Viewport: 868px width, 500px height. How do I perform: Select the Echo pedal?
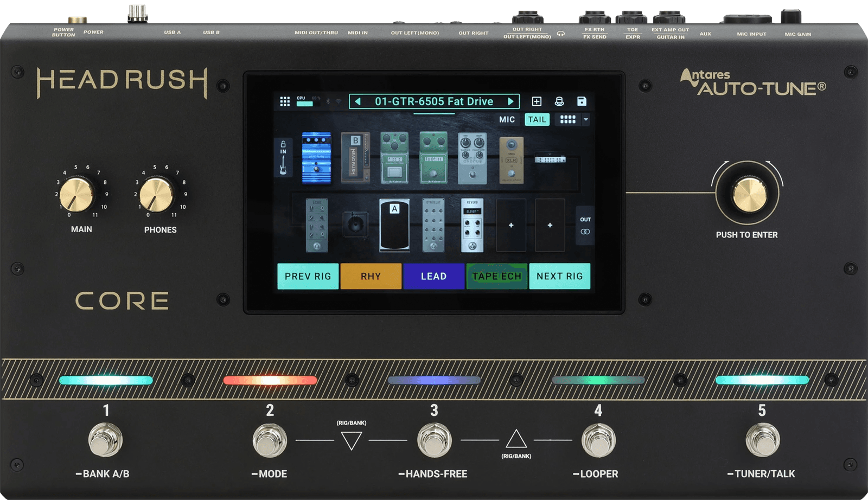click(x=317, y=225)
